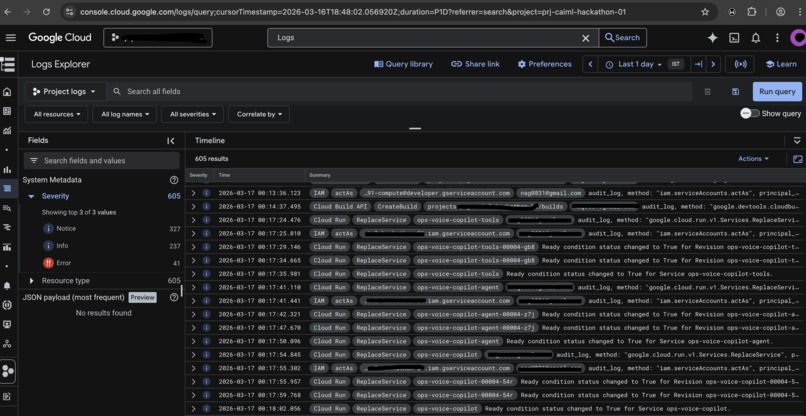Open the Correlate by dropdown
This screenshot has height=416, width=806.
click(x=259, y=114)
